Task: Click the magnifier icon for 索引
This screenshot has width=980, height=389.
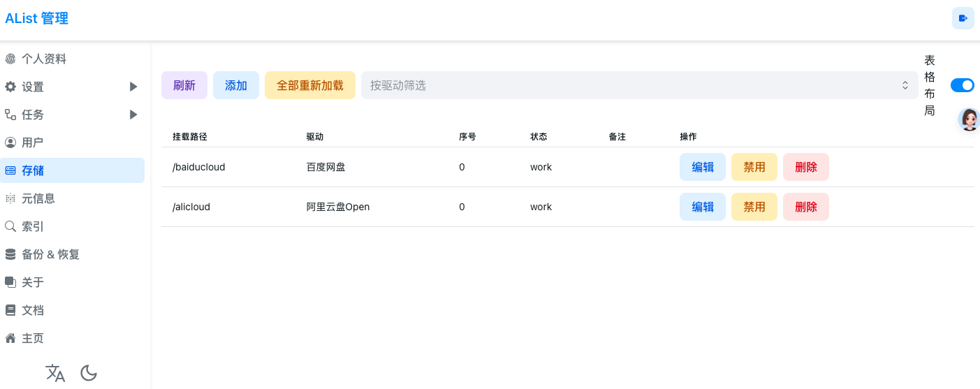Action: point(10,226)
